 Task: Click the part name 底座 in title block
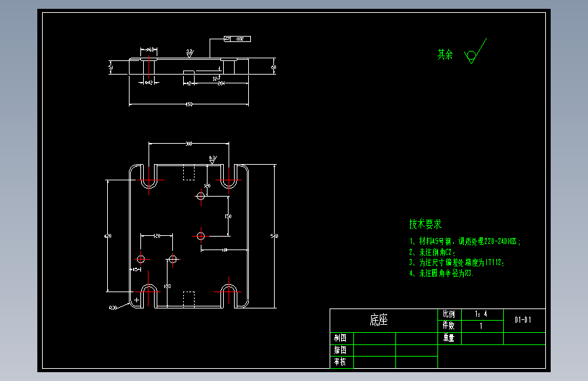pos(378,320)
